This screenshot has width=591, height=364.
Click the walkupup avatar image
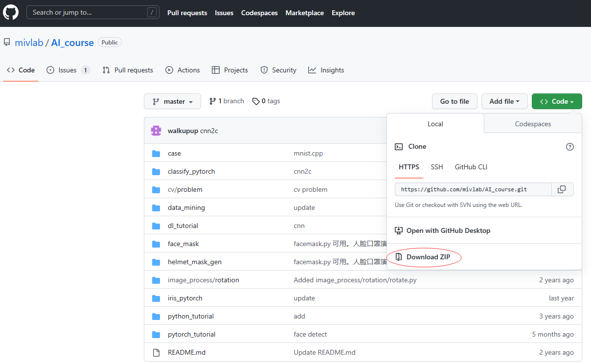pyautogui.click(x=156, y=131)
